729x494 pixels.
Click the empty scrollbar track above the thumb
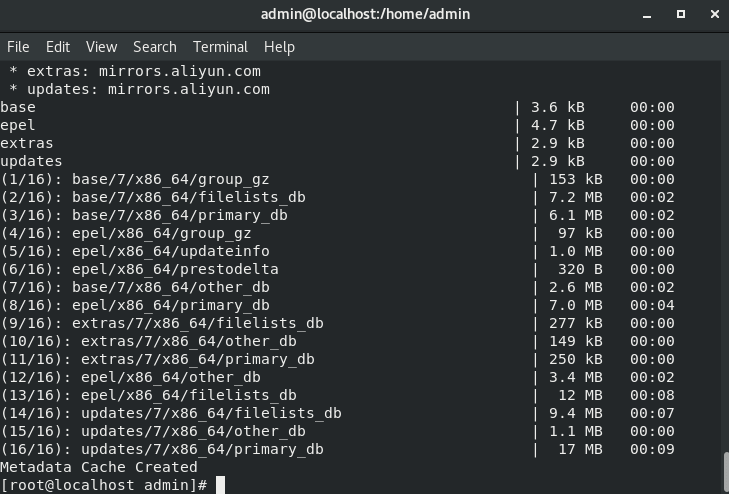pos(724,250)
